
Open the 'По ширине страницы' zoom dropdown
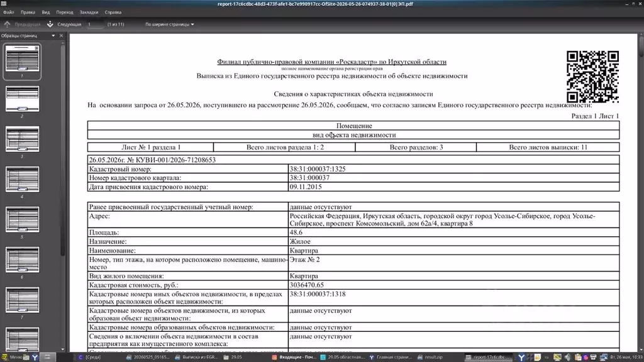(169, 25)
